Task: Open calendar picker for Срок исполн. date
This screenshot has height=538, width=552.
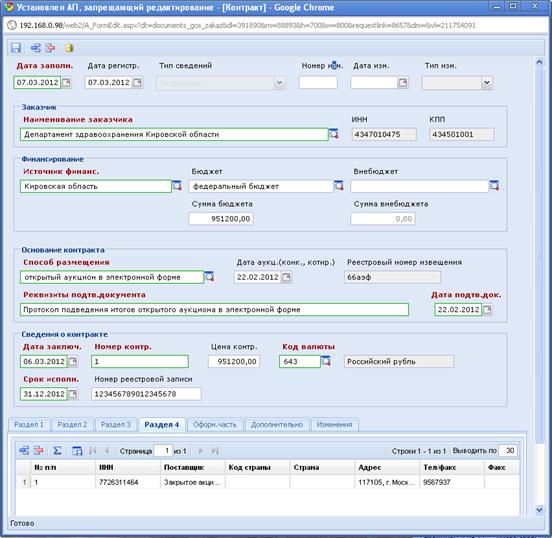Action: (x=73, y=394)
